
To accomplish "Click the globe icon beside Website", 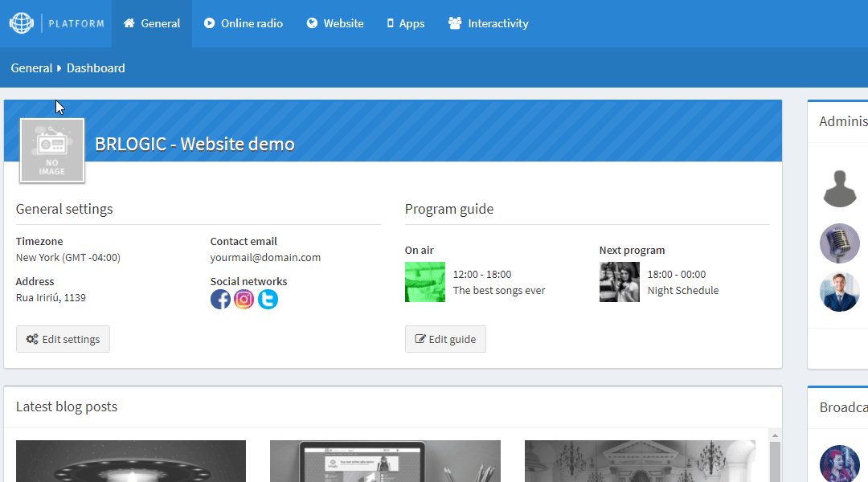I will [312, 23].
